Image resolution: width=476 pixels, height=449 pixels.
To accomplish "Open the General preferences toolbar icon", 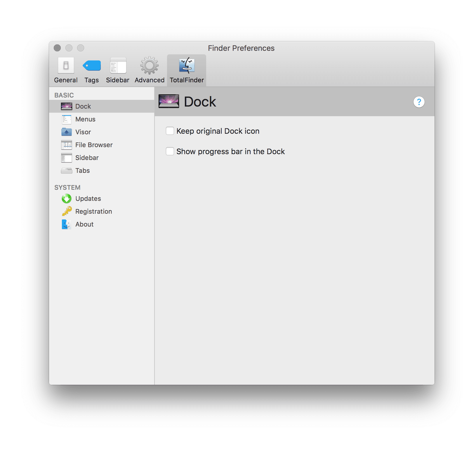I will coord(66,65).
